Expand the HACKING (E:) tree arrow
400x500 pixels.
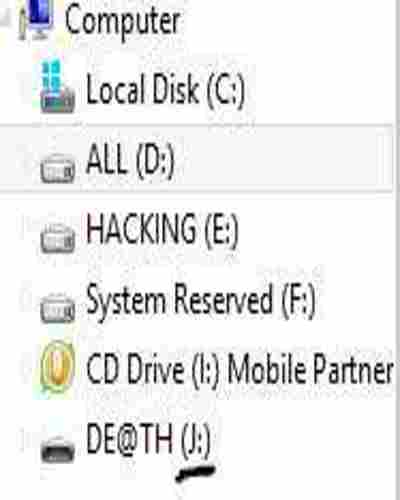pos(23,230)
